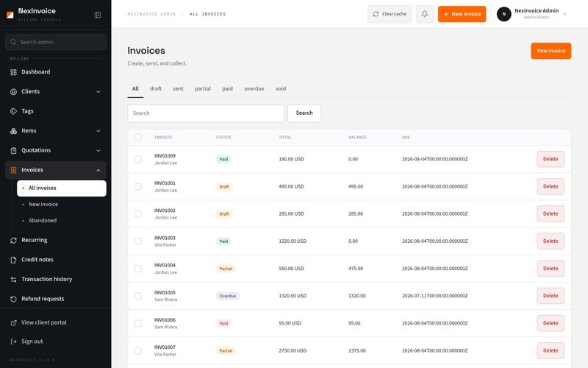Focus the Search admin sidebar field
Viewport: 588px width, 368px height.
pos(56,42)
